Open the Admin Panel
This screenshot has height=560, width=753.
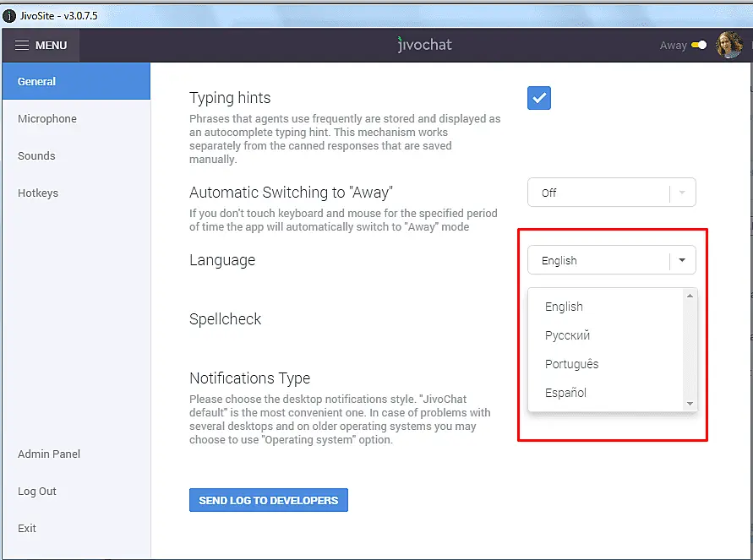(x=48, y=454)
